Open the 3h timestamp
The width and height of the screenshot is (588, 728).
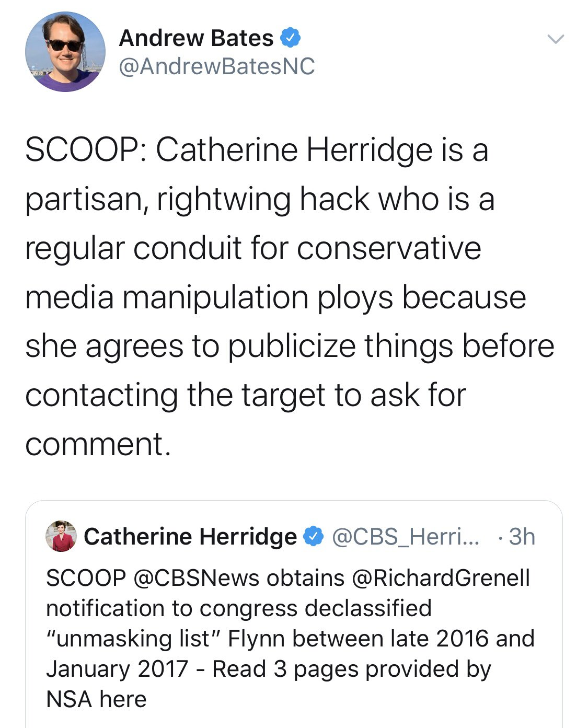click(522, 536)
